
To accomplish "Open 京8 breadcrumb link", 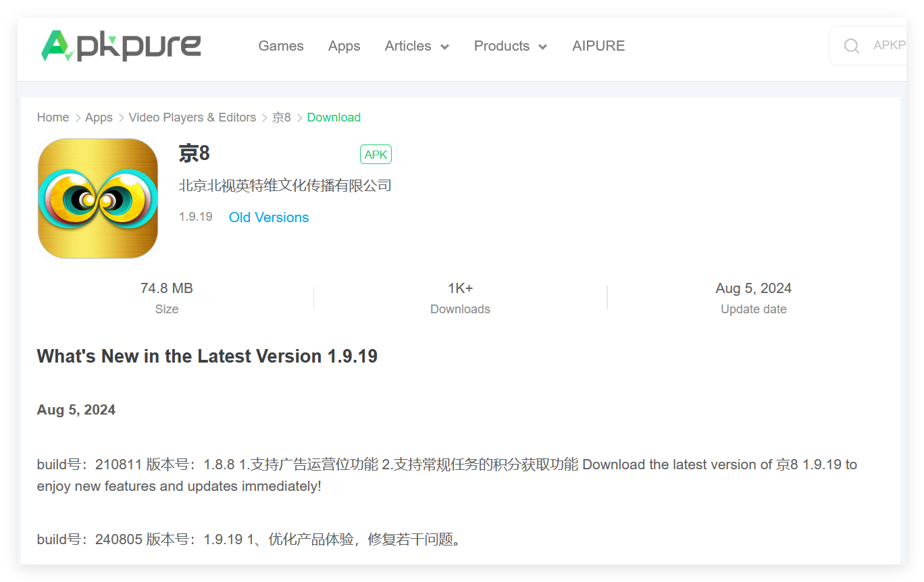I will [282, 117].
